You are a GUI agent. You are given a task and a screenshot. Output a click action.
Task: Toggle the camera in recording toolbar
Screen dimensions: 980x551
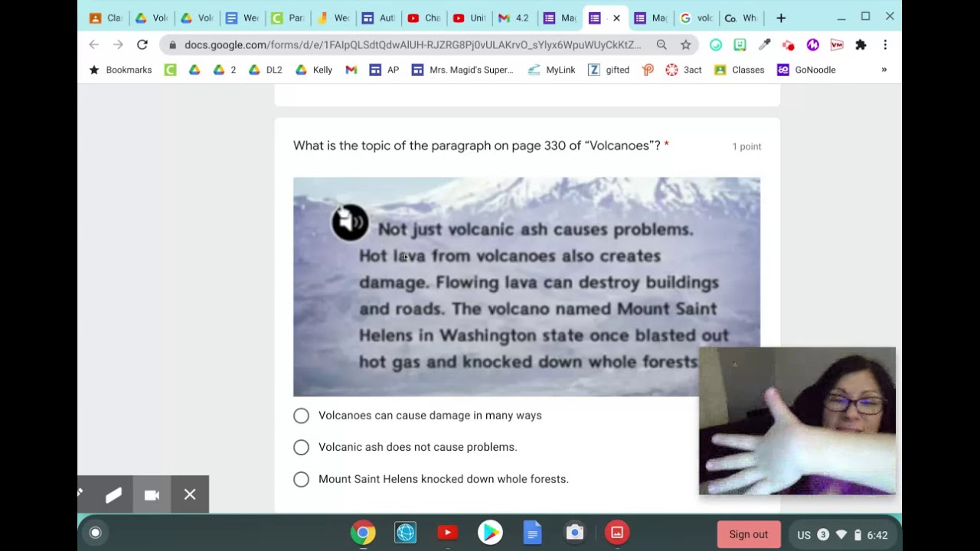tap(152, 495)
